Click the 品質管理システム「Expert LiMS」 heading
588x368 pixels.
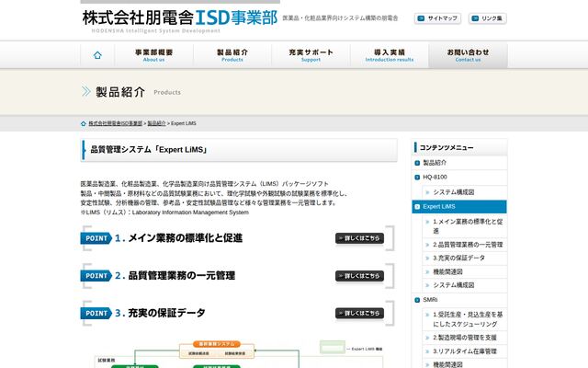coord(239,150)
